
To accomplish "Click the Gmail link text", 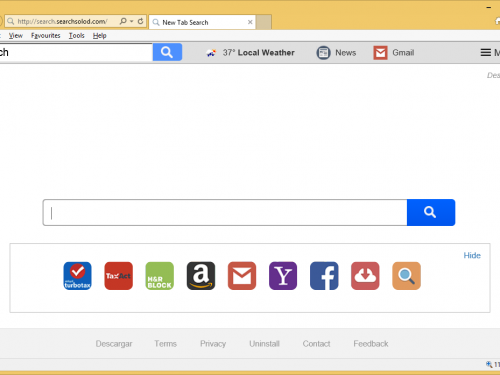I will coord(403,53).
